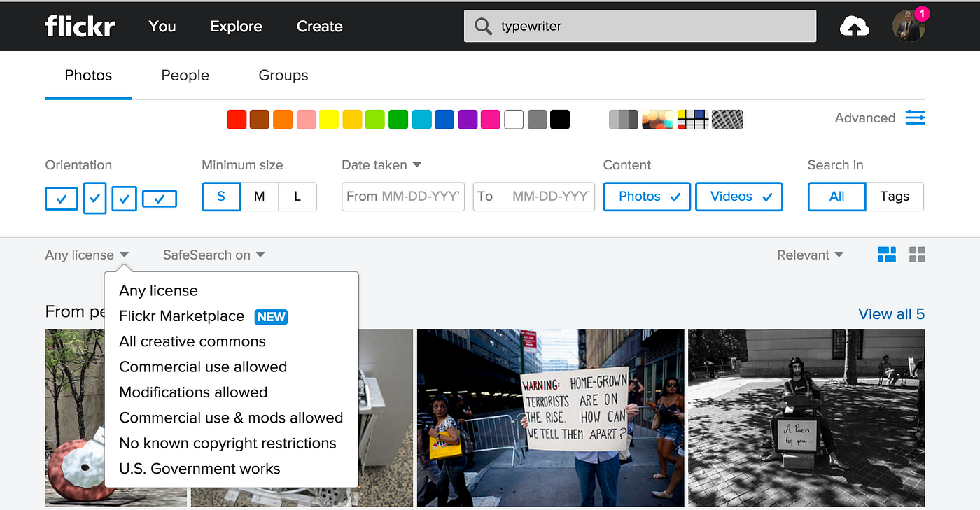This screenshot has height=510, width=980.
Task: Open the Explore menu
Action: tap(237, 27)
